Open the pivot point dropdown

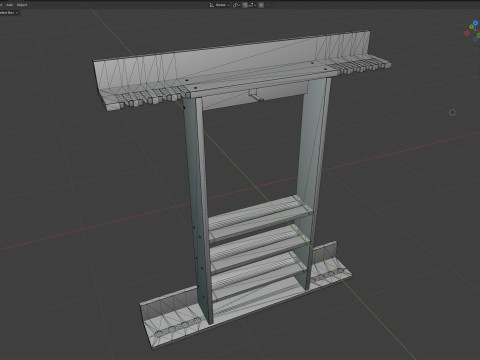236,5
